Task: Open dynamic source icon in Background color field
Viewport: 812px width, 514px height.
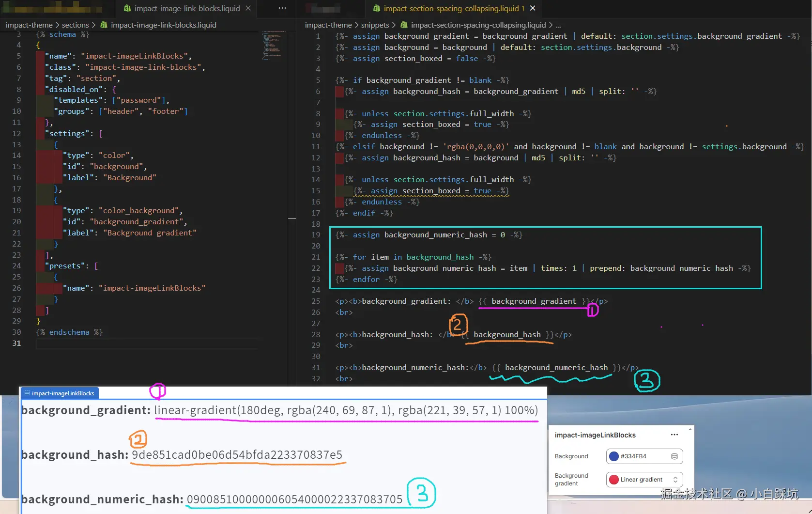Action: coord(674,456)
